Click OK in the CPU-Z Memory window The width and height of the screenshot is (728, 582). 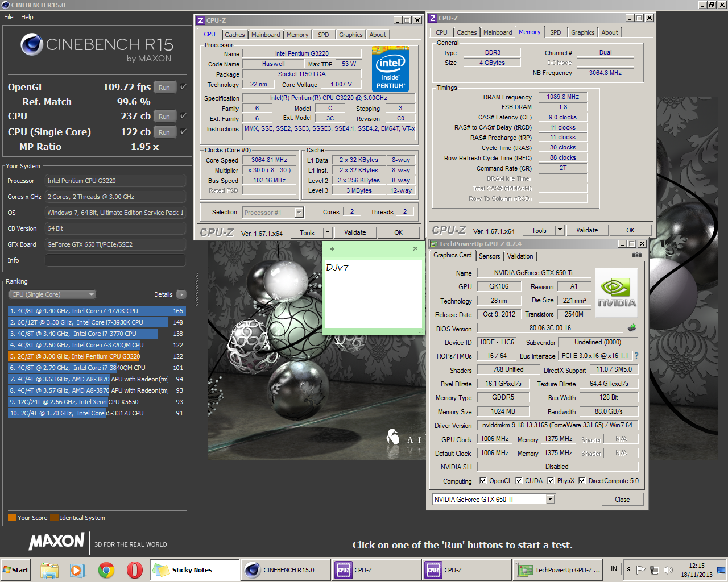(630, 230)
